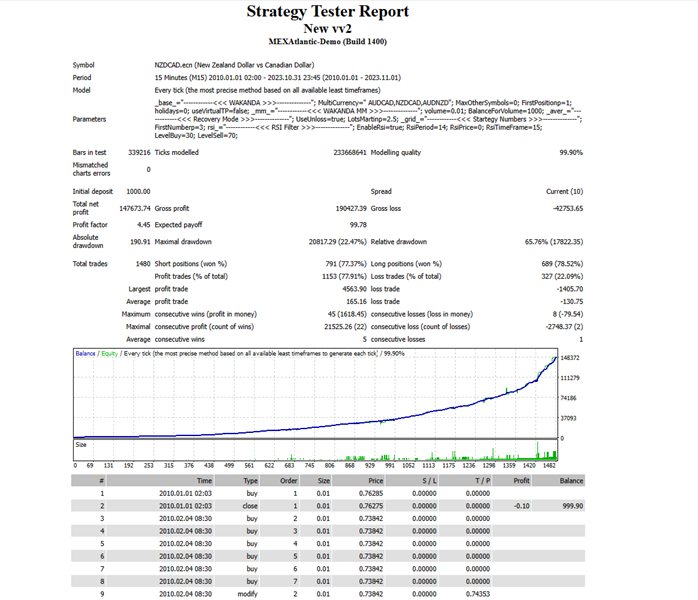This screenshot has width=698, height=600.
Task: Select the 15 Minutes (M15) period value
Action: coord(278,77)
